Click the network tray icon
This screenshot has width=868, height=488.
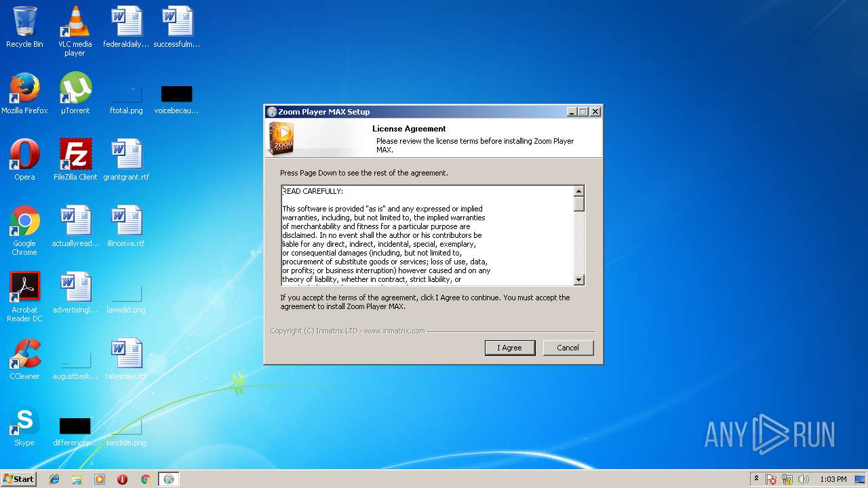787,479
